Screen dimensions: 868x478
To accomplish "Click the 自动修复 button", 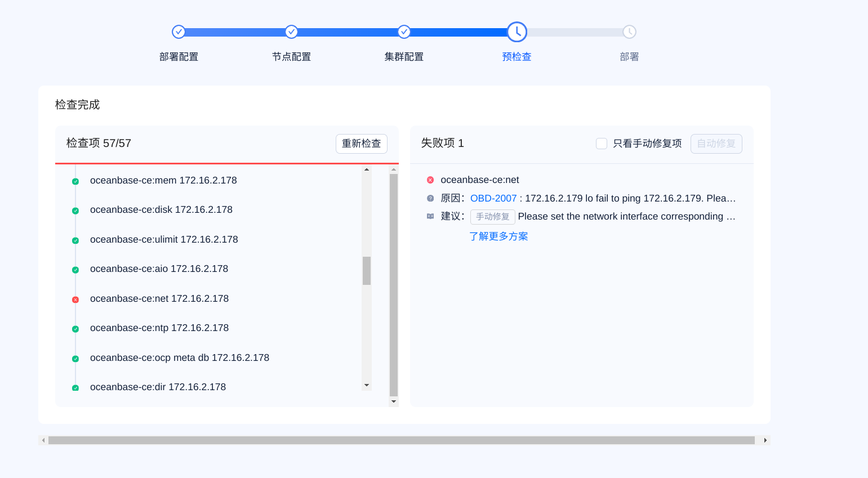I will [x=716, y=144].
